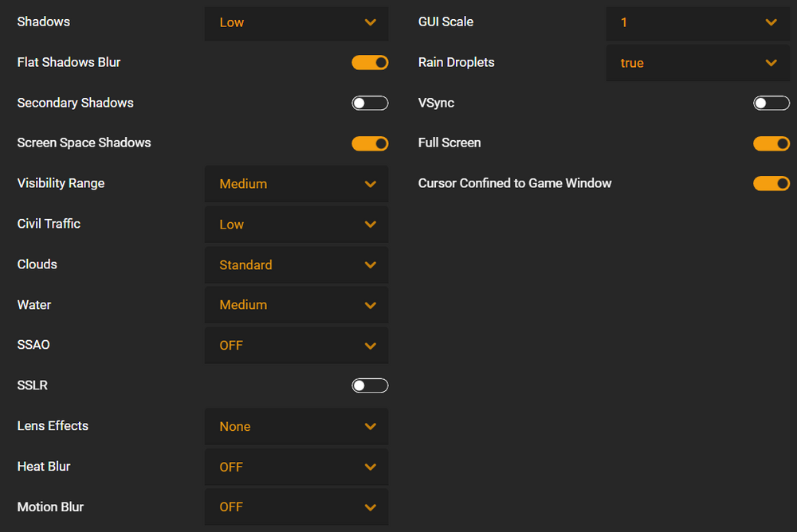Enable Secondary Shadows switch
This screenshot has width=797, height=532.
click(x=370, y=103)
